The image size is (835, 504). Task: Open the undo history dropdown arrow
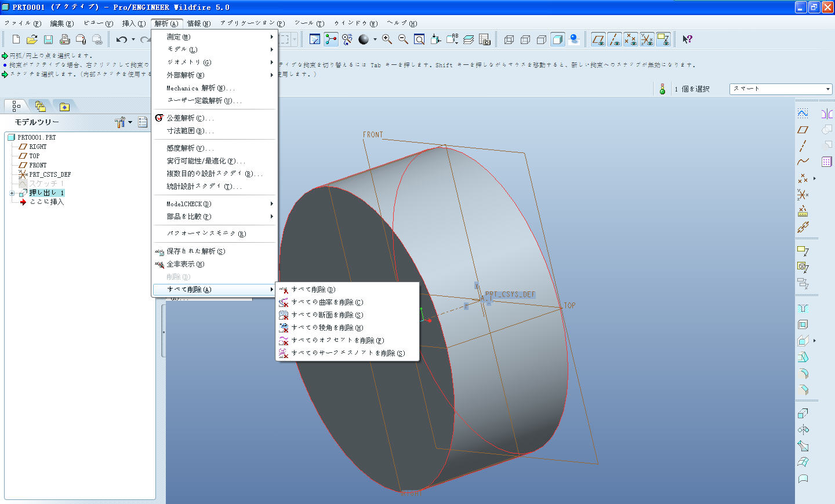(x=133, y=39)
